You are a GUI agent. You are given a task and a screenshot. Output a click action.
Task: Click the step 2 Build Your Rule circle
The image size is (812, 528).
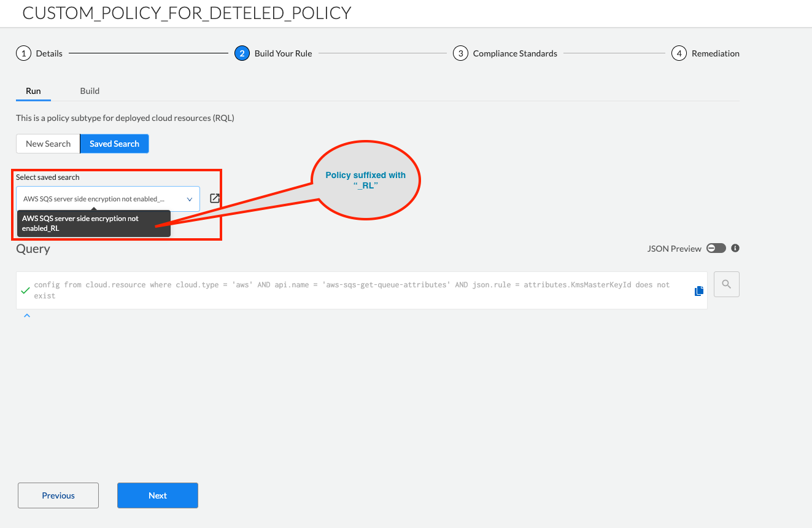pos(242,53)
